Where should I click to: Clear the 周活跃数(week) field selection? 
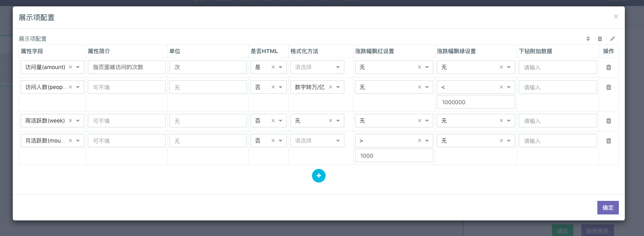point(70,121)
